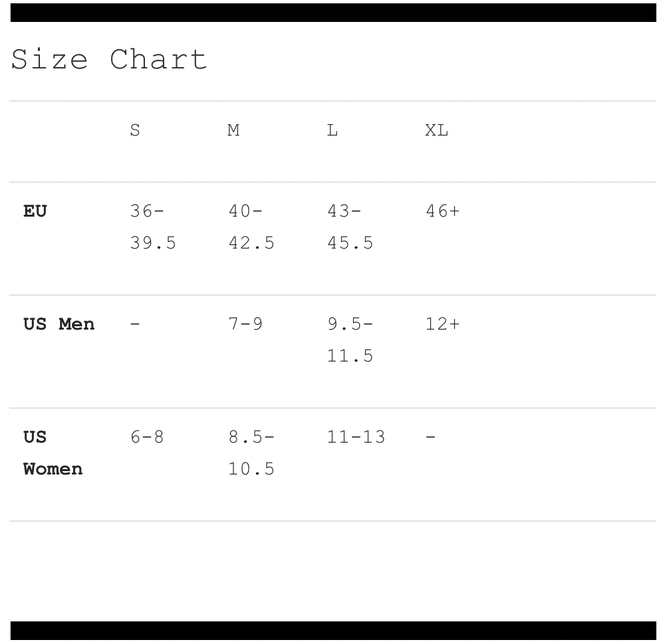Click the US Women 6-8 cell

147,438
